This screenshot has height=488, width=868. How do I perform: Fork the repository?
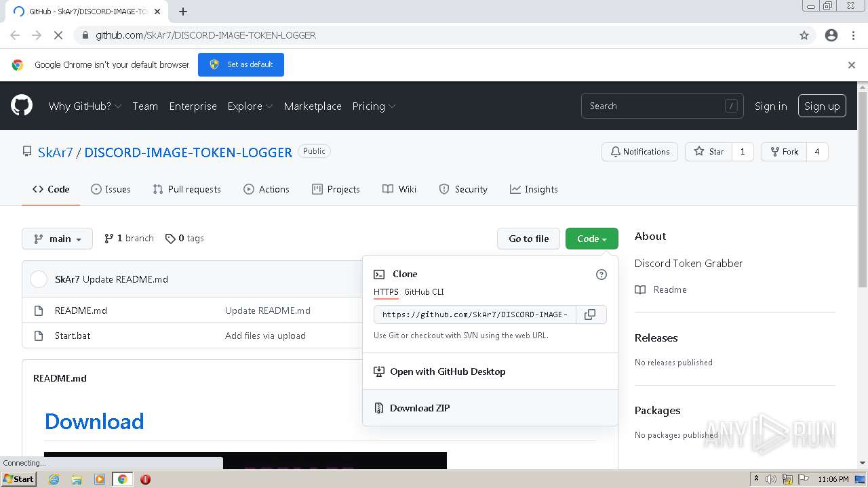(x=784, y=152)
